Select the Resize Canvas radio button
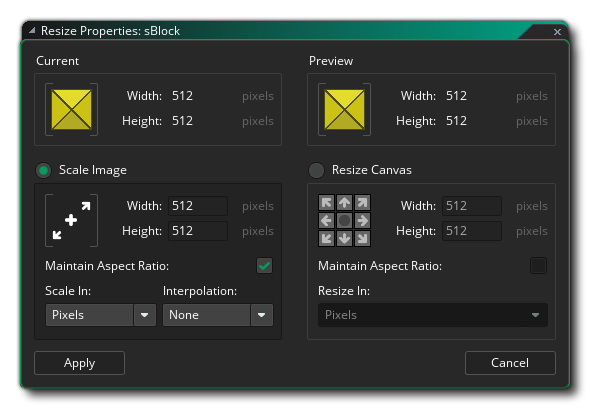 point(316,170)
